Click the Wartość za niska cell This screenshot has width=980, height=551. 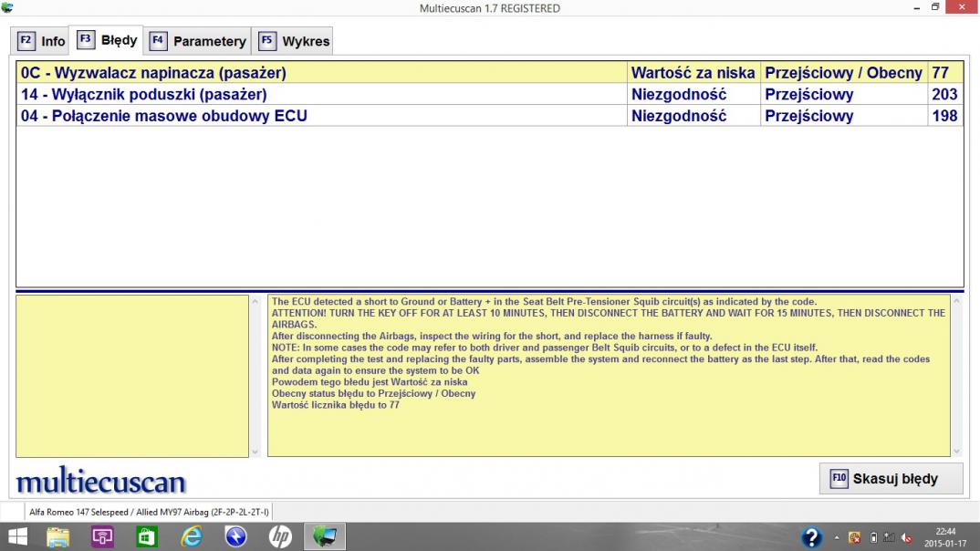693,72
